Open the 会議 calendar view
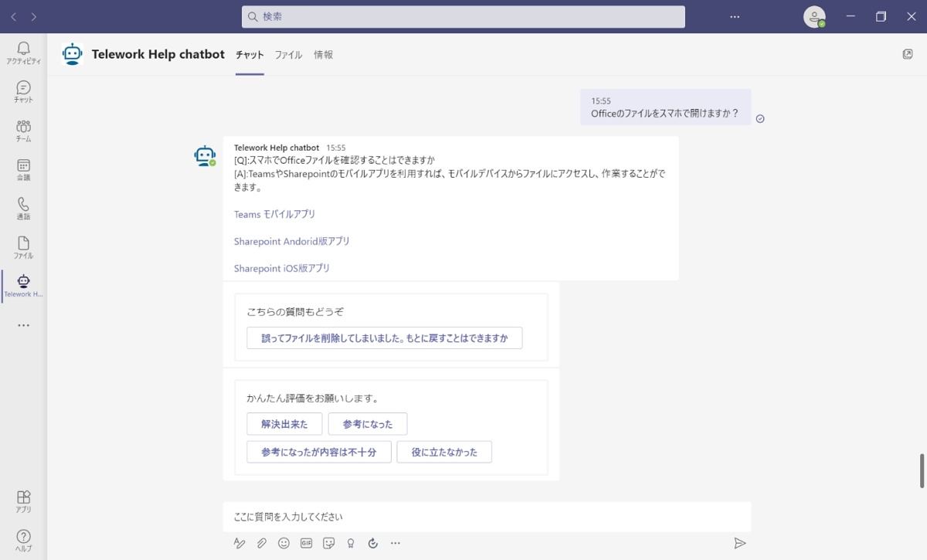Viewport: 927px width, 560px height. point(23,170)
